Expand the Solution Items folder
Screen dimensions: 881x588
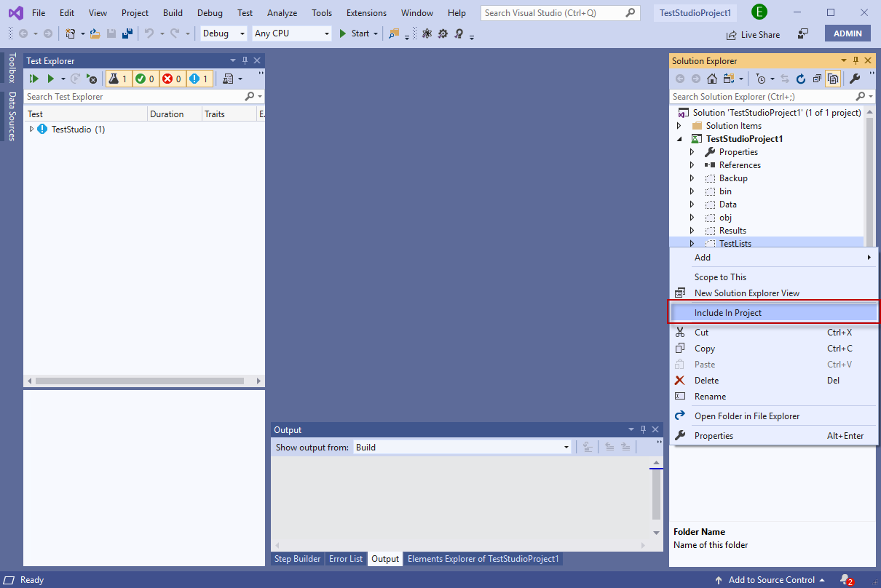(x=679, y=126)
